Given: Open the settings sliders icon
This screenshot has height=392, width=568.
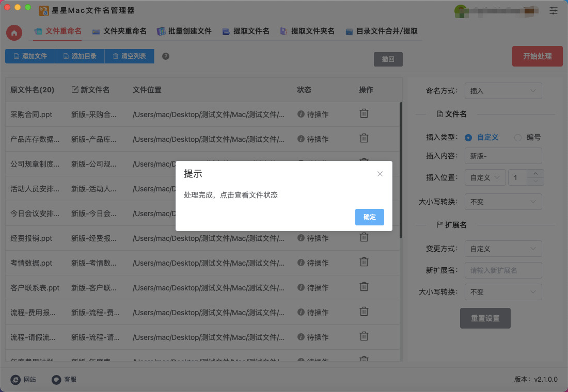Looking at the screenshot, I should (554, 10).
